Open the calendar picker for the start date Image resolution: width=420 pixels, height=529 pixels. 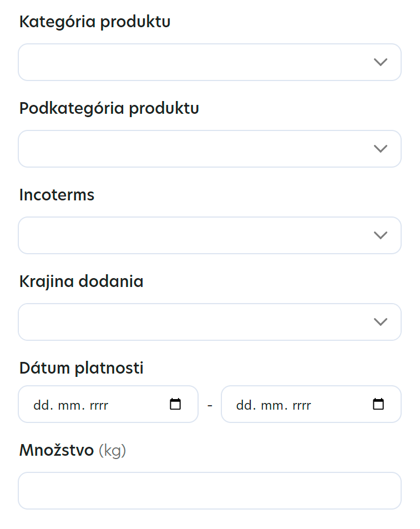[175, 404]
